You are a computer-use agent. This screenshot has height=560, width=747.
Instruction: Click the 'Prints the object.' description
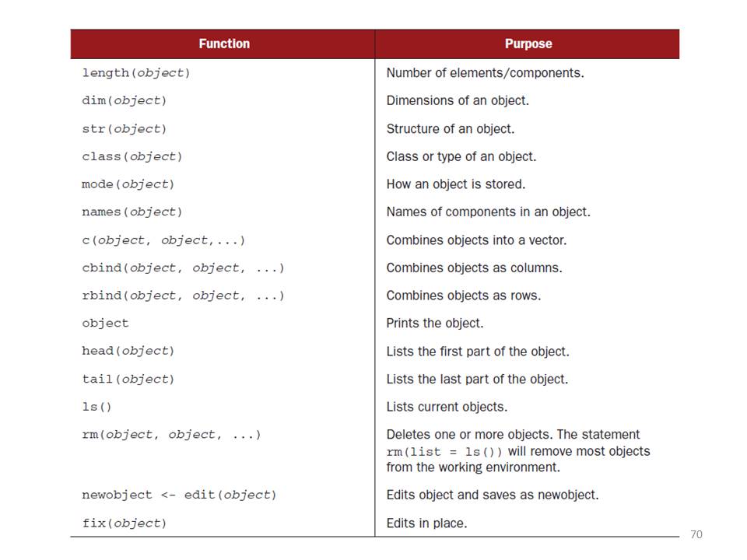435,324
